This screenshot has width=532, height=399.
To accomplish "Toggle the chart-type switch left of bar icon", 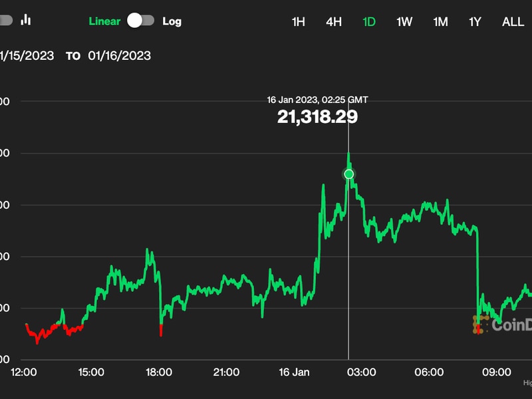I will point(5,20).
